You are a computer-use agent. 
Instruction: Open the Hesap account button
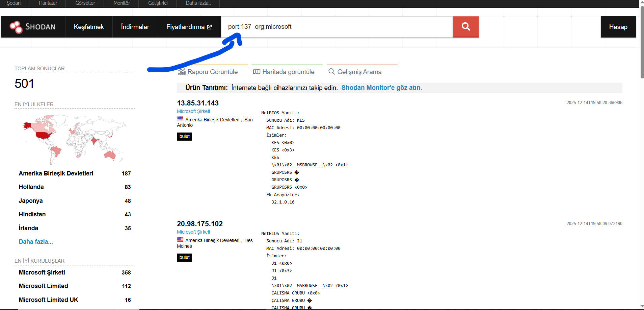pos(618,27)
